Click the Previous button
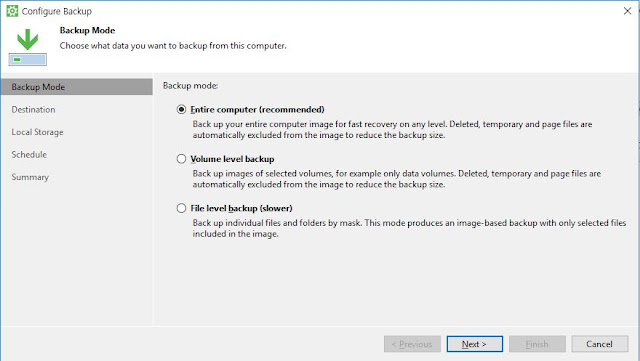Viewport: 640px width, 361px height. tap(412, 344)
